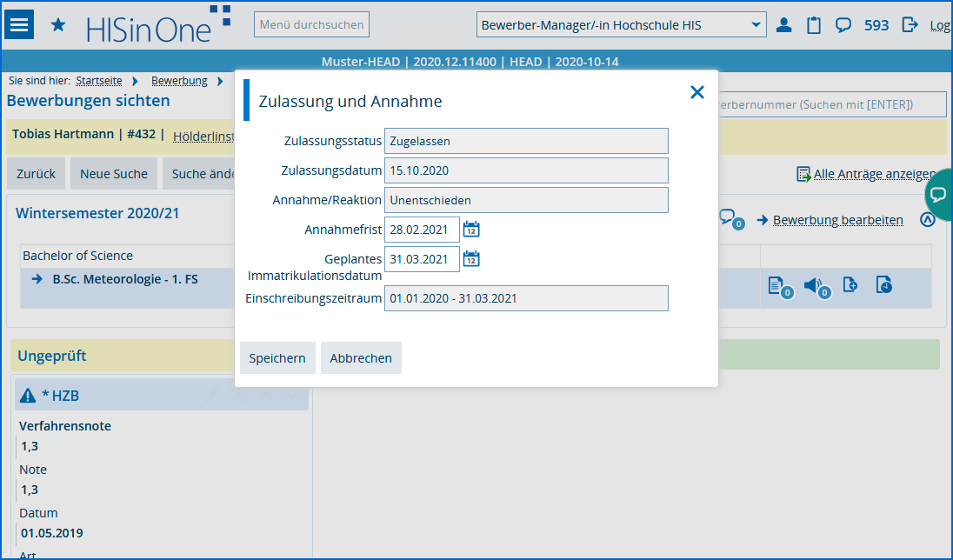Screen dimensions: 953x560
Task: Click the Neue Suche button
Action: click(x=114, y=174)
